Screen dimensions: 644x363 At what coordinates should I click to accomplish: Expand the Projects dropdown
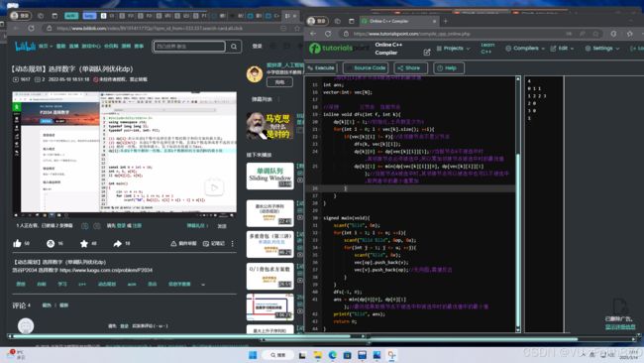click(x=453, y=48)
